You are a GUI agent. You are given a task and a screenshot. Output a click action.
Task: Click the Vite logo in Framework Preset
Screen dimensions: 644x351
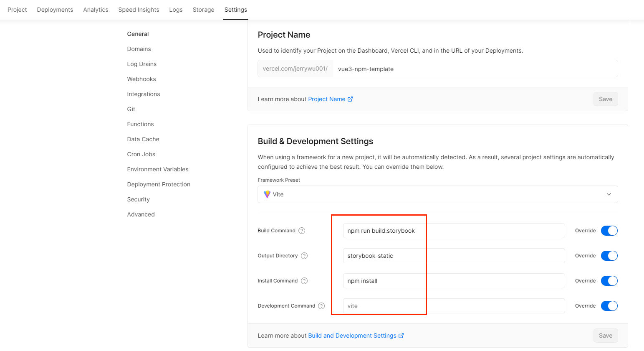[x=267, y=194]
